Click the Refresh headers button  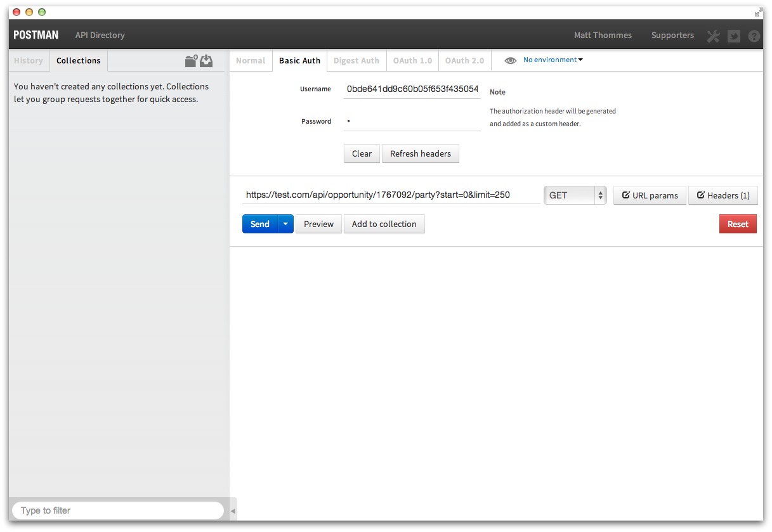click(421, 153)
